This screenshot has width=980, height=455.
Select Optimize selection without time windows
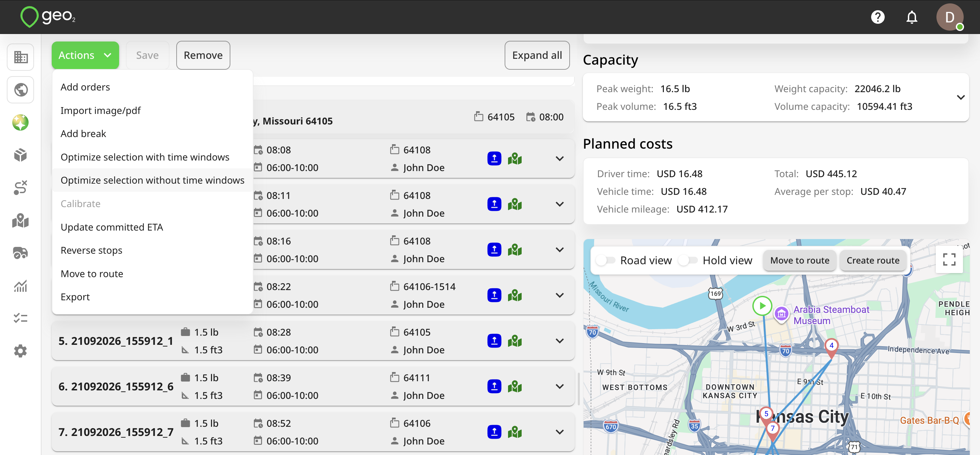[x=152, y=180]
